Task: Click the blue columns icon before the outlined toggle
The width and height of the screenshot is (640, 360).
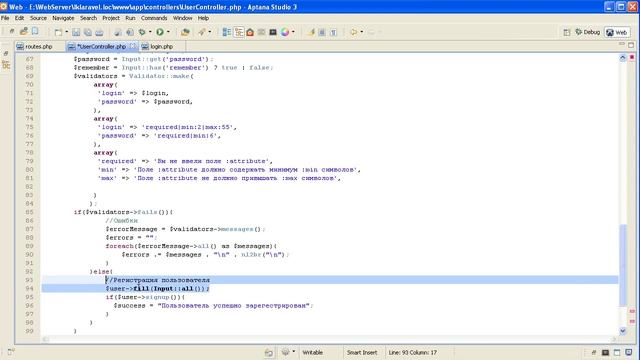Action: click(227, 32)
